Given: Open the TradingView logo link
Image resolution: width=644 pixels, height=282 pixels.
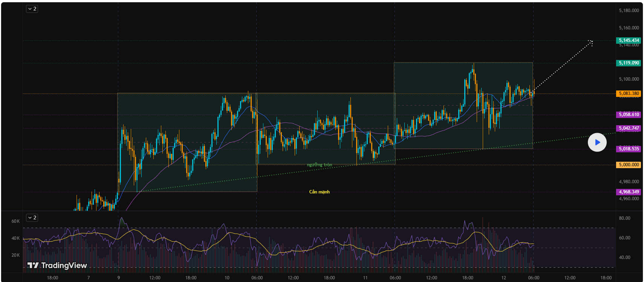Looking at the screenshot, I should point(57,265).
